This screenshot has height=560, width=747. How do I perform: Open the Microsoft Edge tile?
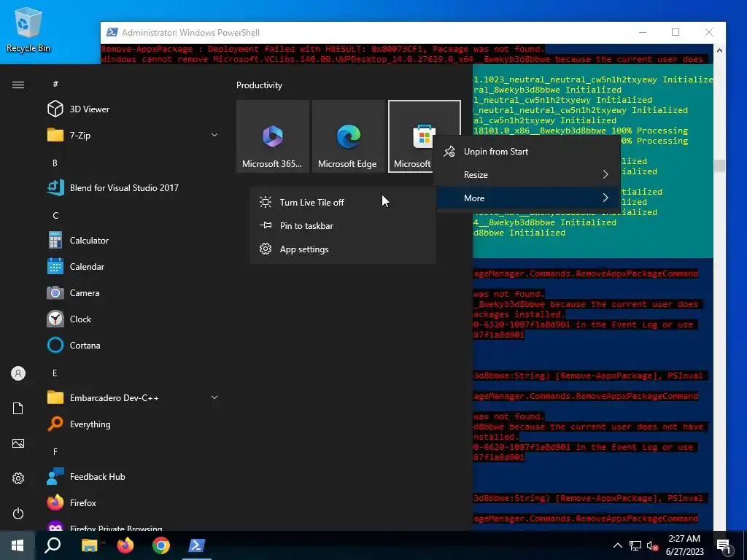(348, 136)
